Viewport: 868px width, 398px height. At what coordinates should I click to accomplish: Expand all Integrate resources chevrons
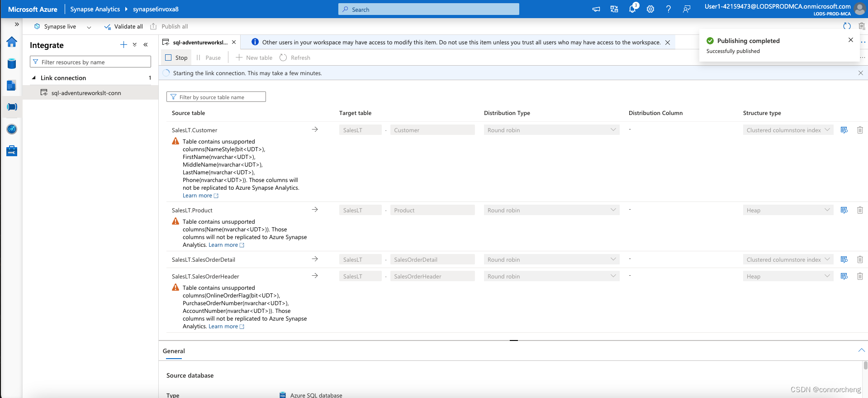tap(135, 44)
